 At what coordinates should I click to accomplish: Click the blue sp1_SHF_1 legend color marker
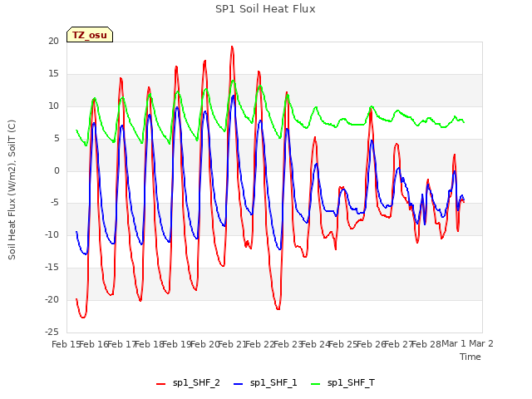(239, 384)
